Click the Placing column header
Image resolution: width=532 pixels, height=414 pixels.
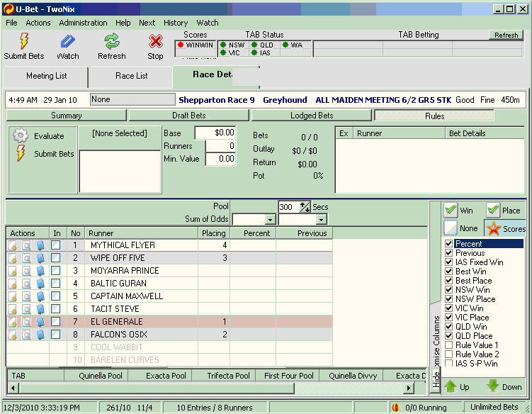pos(214,233)
